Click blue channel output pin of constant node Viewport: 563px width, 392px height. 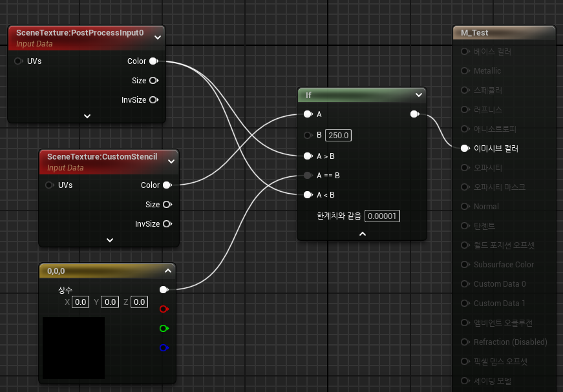[x=164, y=347]
